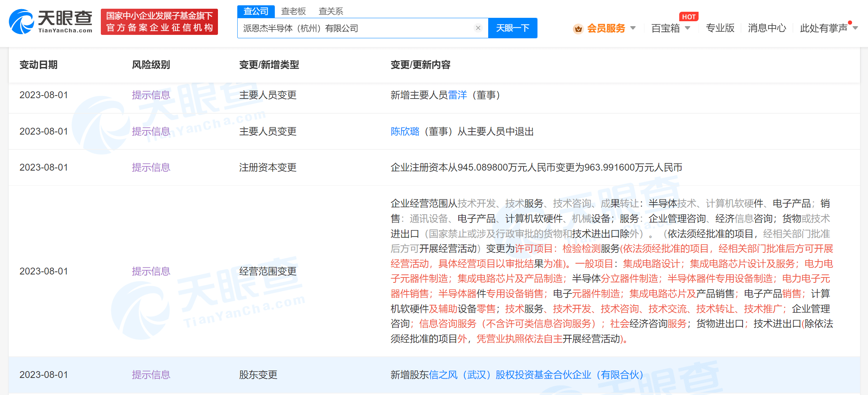The width and height of the screenshot is (868, 395).
Task: Open the TianYanCha logo homepage
Action: point(50,22)
